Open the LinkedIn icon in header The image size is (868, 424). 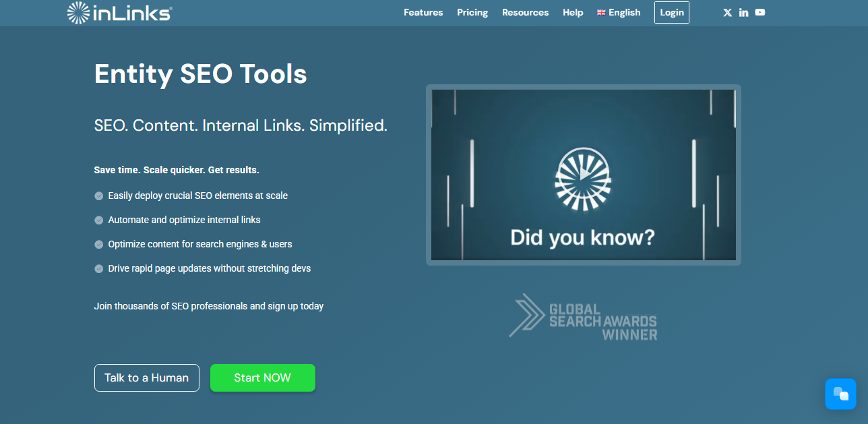click(x=743, y=12)
